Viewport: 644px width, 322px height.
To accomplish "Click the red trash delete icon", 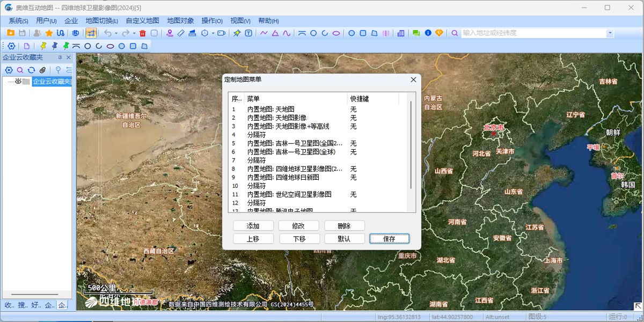I will pos(143,33).
